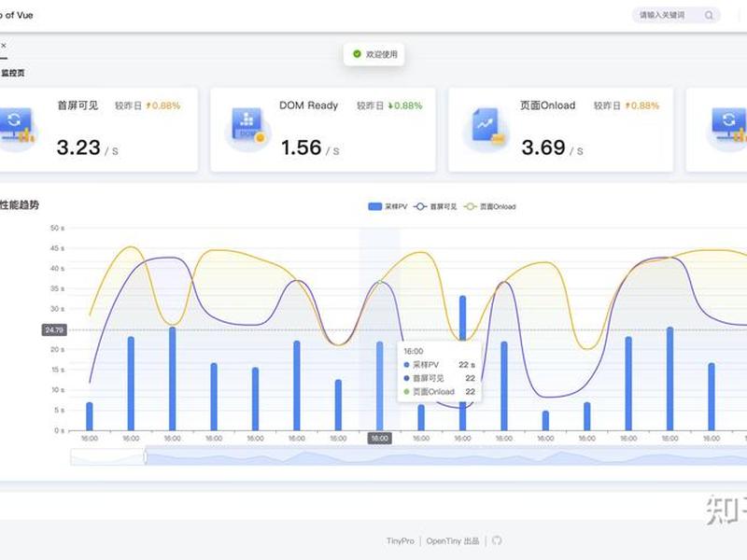
Task: Click the 监控页 page title
Action: (x=13, y=73)
